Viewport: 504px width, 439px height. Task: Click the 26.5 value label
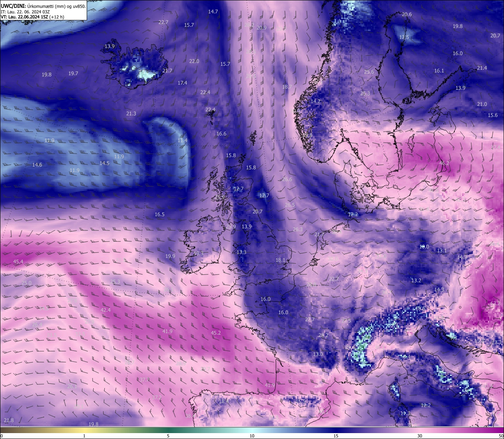(x=290, y=205)
